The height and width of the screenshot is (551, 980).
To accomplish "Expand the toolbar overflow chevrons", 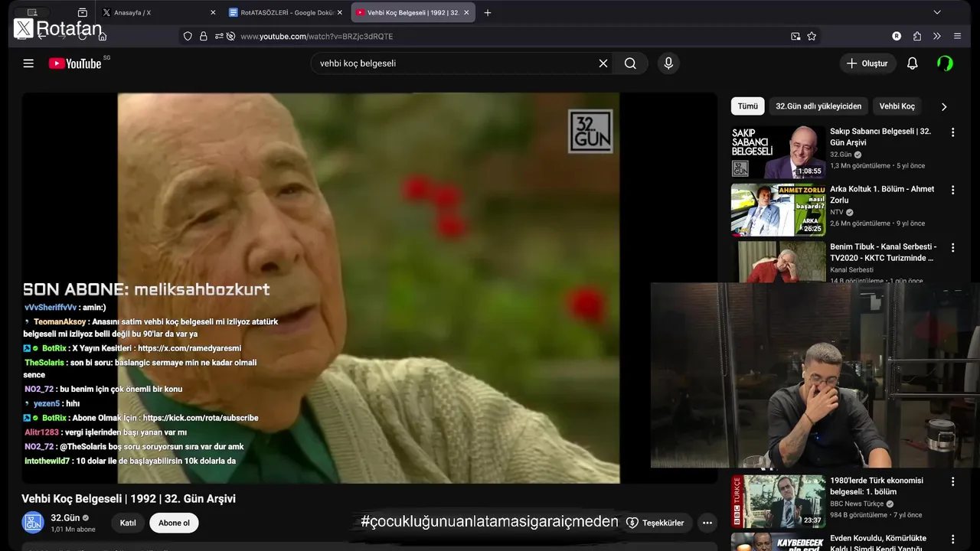I will [937, 36].
